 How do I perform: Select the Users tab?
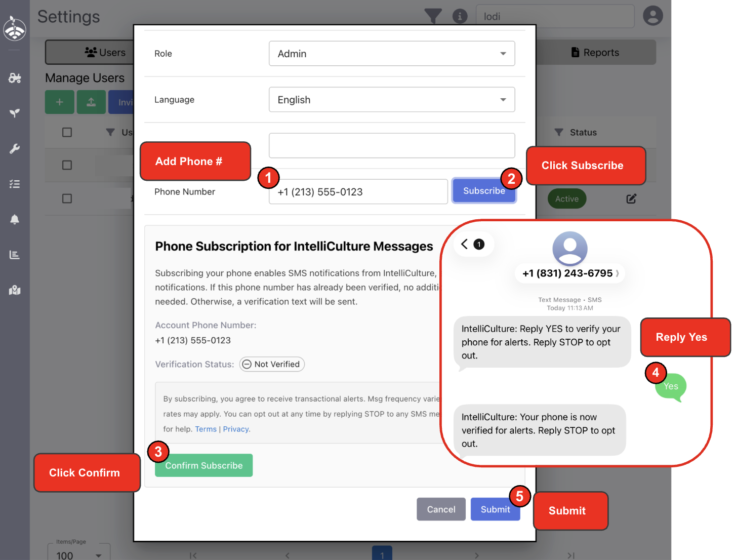(105, 53)
